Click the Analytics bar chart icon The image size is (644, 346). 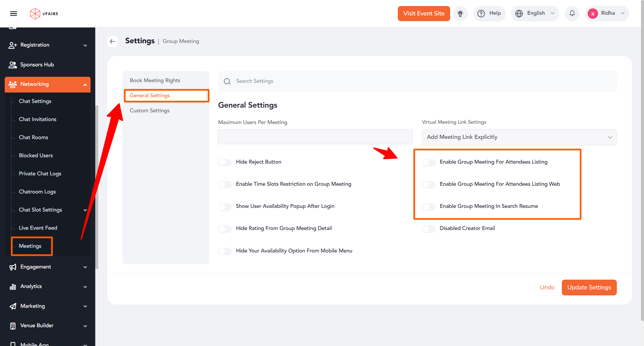tap(13, 287)
